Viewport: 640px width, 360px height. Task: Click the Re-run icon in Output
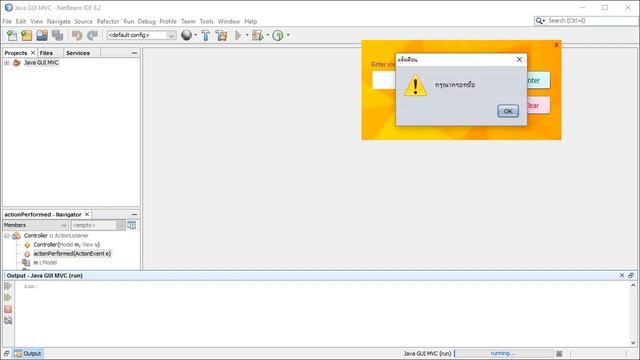coord(8,286)
